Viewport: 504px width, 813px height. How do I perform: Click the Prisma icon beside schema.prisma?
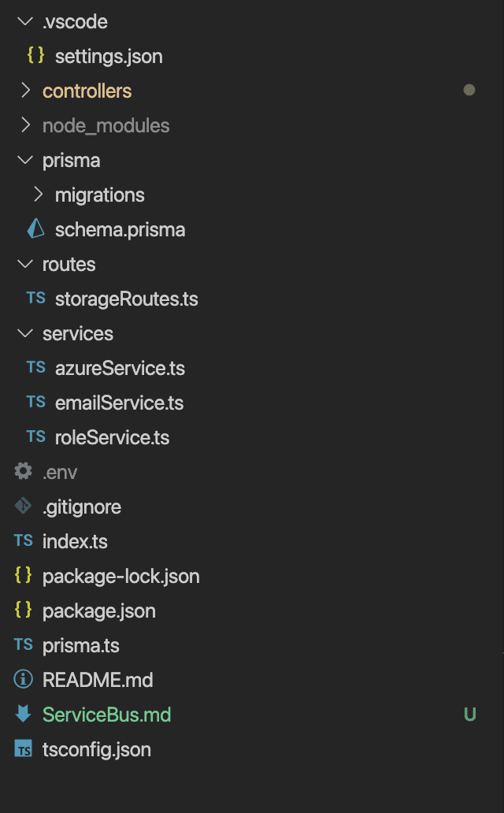pyautogui.click(x=35, y=229)
